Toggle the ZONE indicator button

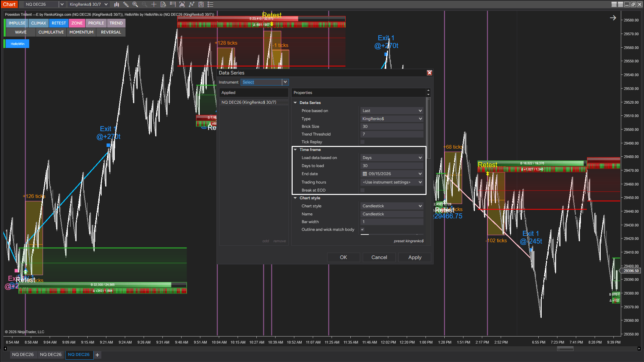[x=77, y=23]
